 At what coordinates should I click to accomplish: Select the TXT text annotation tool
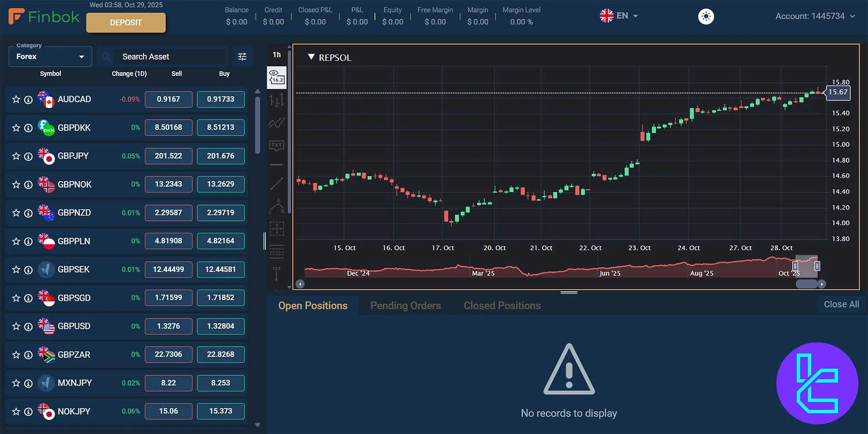tap(277, 145)
